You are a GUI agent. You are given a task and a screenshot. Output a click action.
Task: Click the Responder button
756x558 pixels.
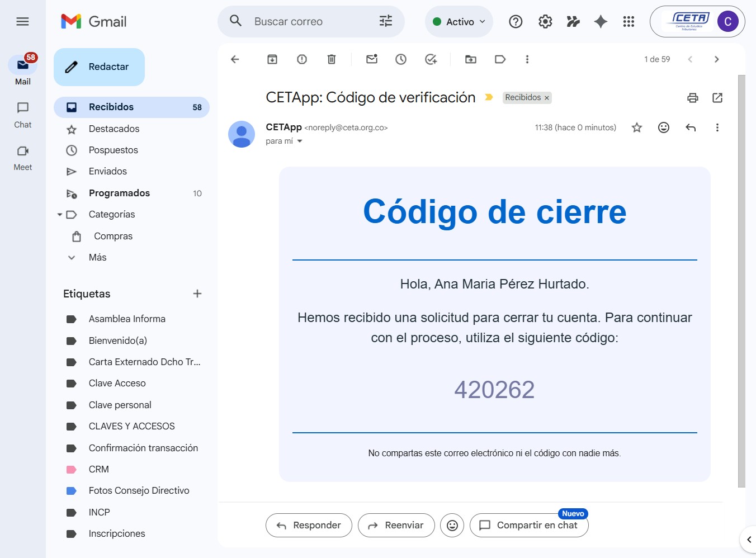[309, 525]
